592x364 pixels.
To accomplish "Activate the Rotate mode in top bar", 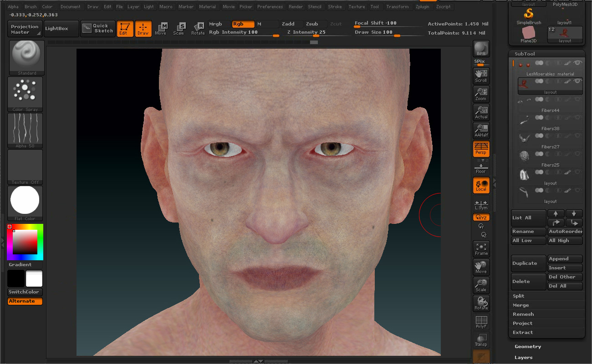I will 198,28.
